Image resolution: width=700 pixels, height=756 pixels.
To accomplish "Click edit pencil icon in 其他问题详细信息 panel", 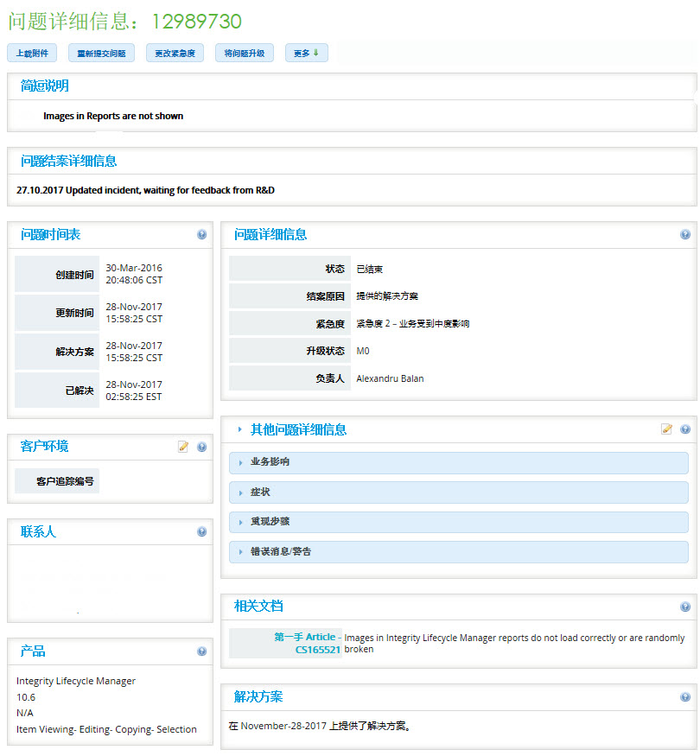I will tap(666, 429).
